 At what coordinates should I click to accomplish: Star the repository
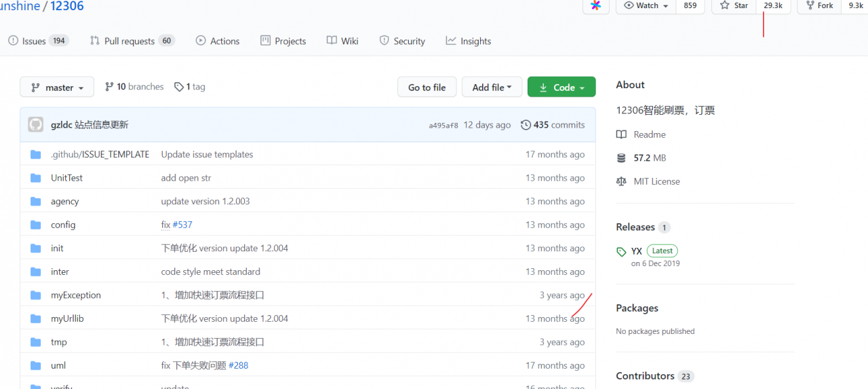(x=734, y=5)
